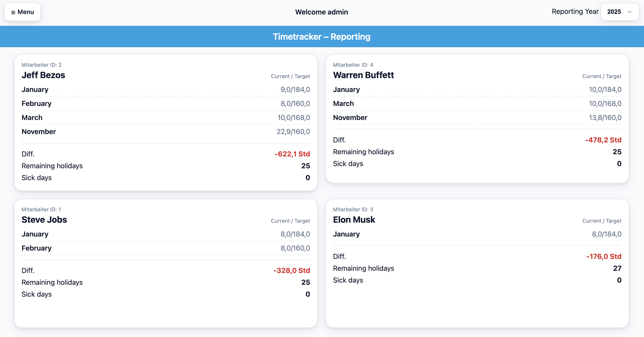Viewport: 644px width, 337px height.
Task: Click Sick days label in Steve Jobs card
Action: point(36,294)
